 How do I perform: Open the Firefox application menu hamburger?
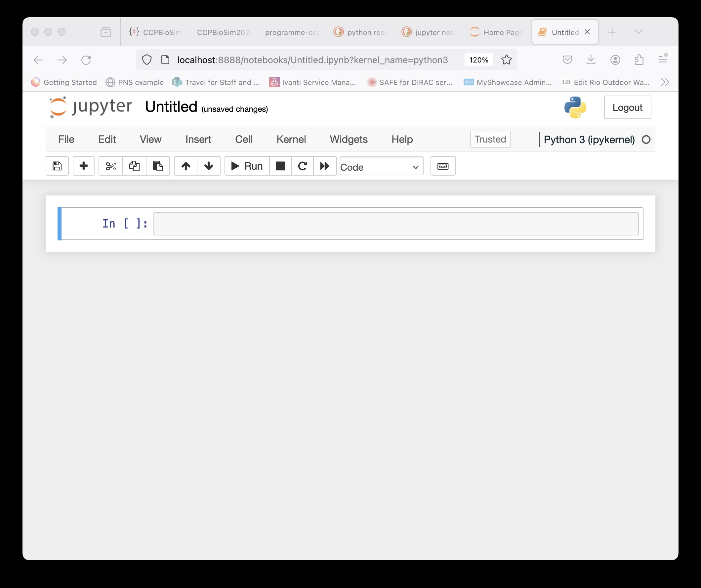click(663, 60)
